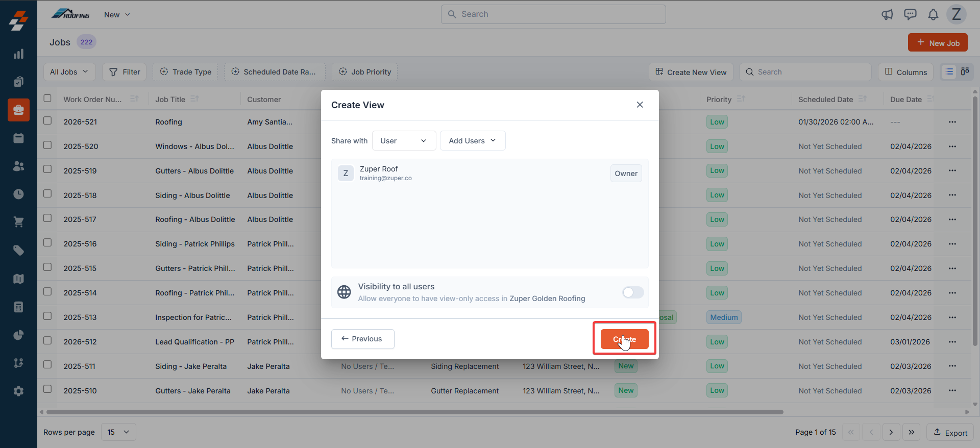Open the Job Priority filter
980x448 pixels.
[364, 72]
